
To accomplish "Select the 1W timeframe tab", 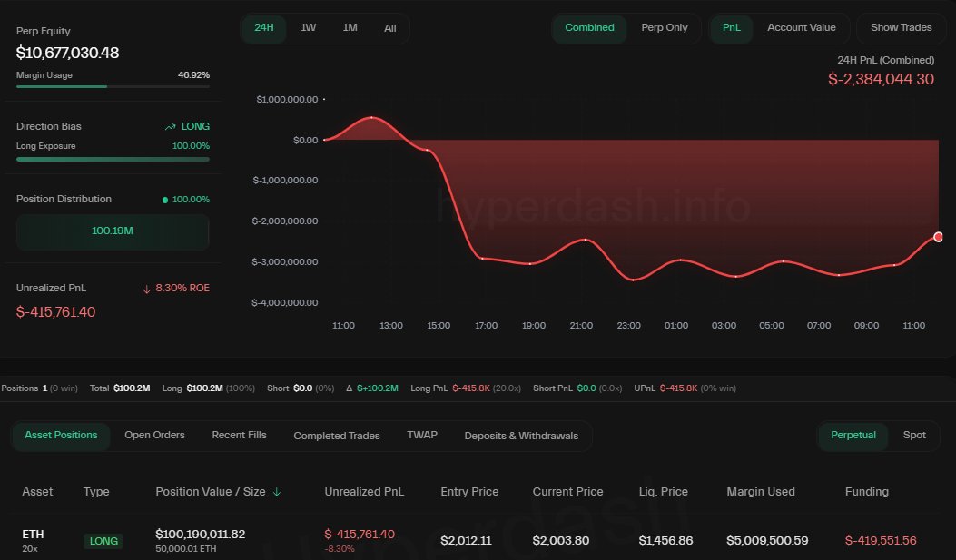I will (308, 28).
